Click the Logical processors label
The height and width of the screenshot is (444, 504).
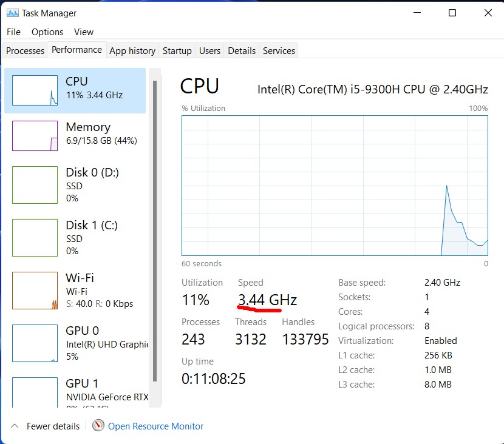pyautogui.click(x=376, y=326)
